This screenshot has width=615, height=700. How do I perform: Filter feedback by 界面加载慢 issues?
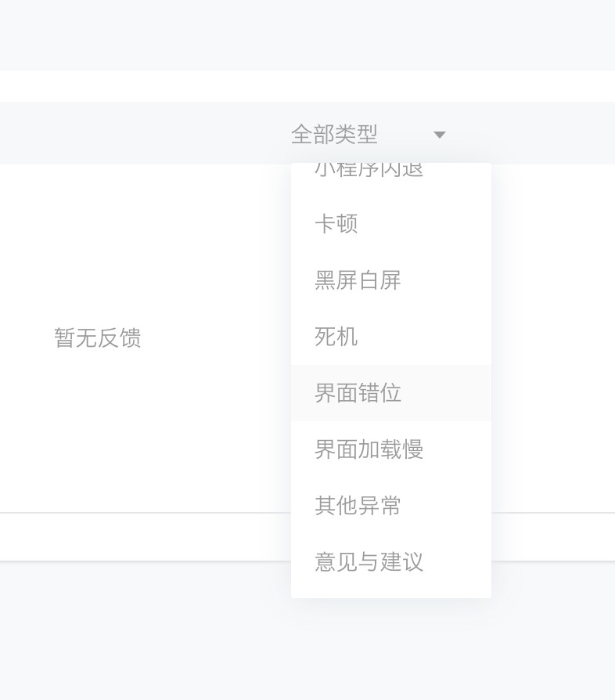(x=369, y=449)
